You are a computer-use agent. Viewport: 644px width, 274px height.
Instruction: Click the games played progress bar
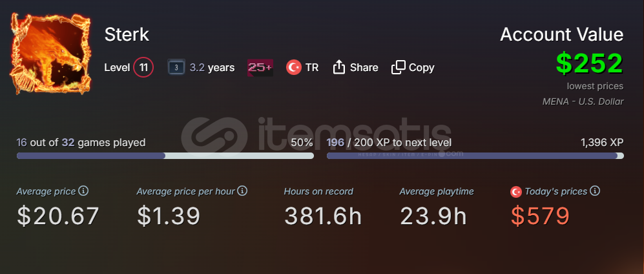(165, 156)
